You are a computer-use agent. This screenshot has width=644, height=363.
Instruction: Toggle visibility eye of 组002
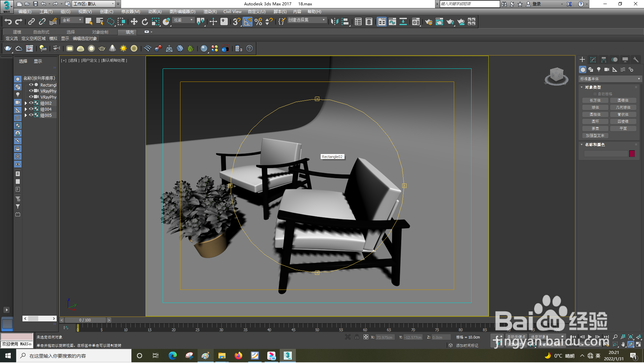31,103
